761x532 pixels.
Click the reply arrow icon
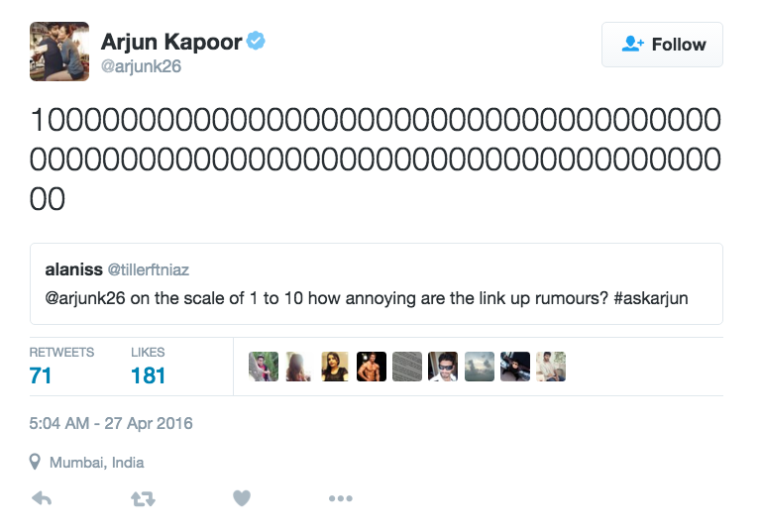click(x=42, y=499)
